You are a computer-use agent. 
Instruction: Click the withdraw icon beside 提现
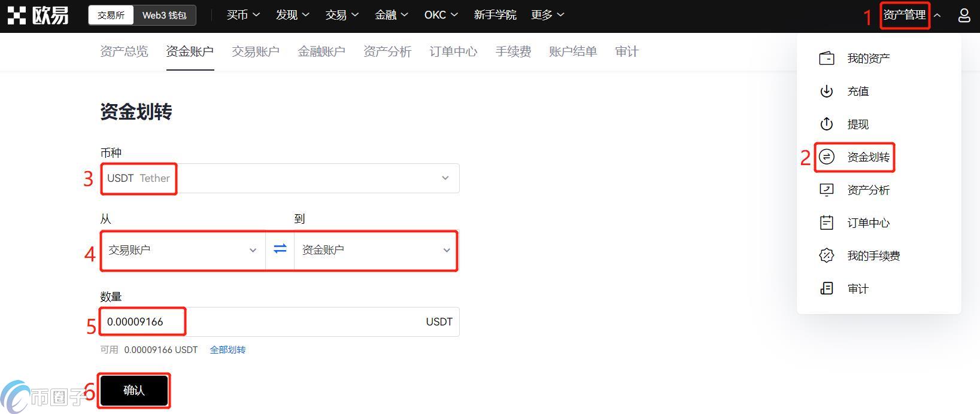pos(826,124)
